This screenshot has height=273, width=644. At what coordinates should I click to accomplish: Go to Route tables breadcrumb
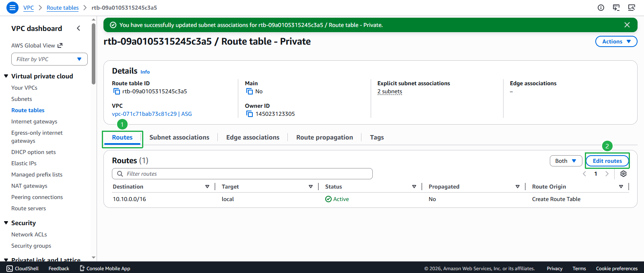pos(63,8)
